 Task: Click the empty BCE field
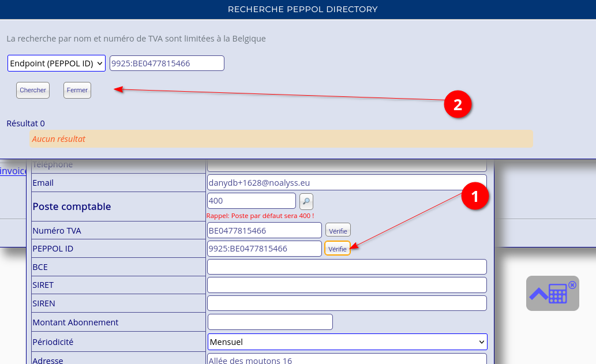347,267
